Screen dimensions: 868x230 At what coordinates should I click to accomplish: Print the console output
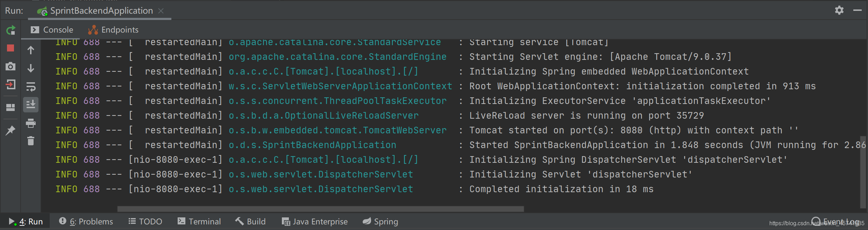point(31,123)
